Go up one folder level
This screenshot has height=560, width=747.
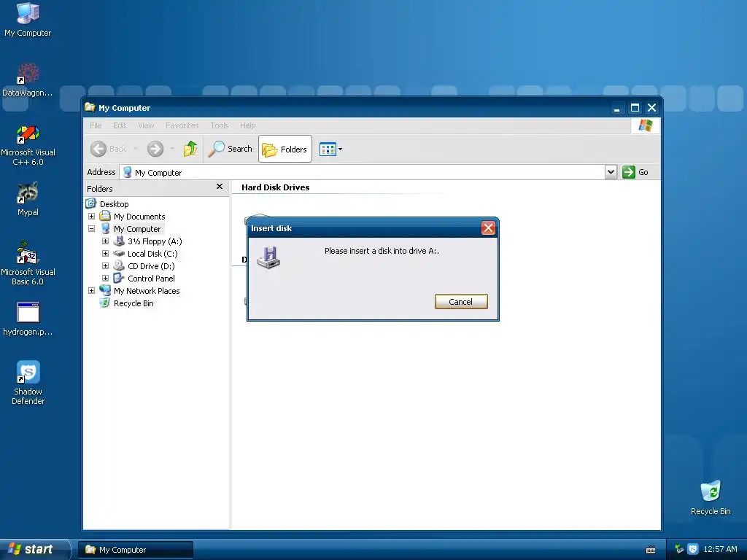[190, 149]
